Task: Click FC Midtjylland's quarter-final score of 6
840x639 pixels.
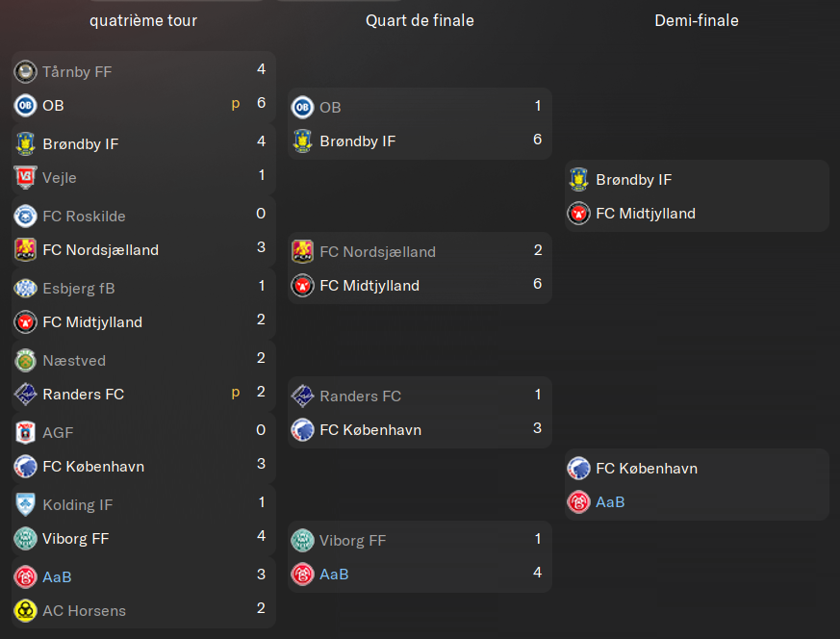Action: pos(537,283)
